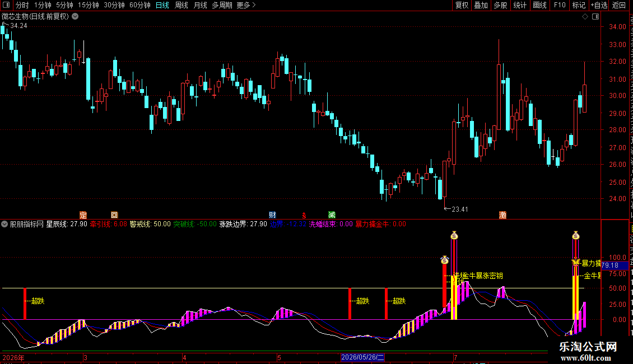The image size is (633, 364).
Task: Switch to 60分钟 period
Action: click(x=140, y=5)
